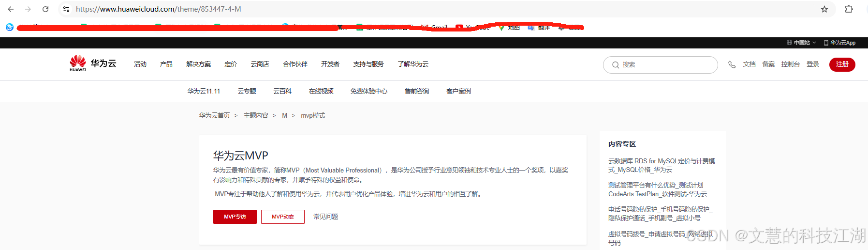Open the 翻译 translate bookmark
This screenshot has height=250, width=868.
(539, 28)
